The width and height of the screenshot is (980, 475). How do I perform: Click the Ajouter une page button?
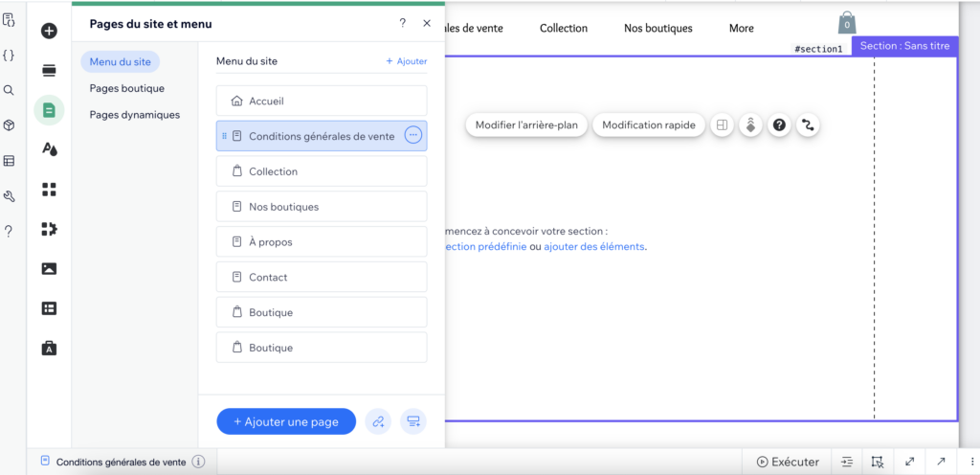(286, 421)
